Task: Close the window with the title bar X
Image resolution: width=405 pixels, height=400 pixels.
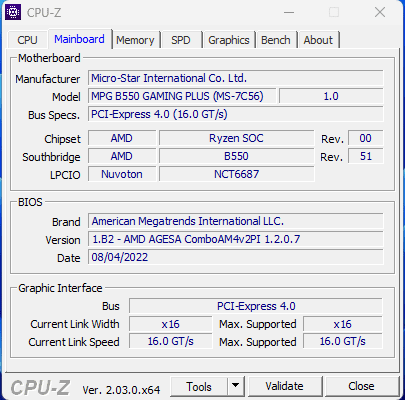Action: 380,13
